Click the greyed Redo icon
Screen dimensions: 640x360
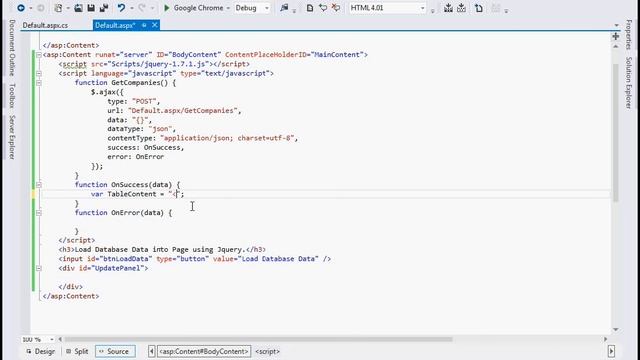pos(143,8)
